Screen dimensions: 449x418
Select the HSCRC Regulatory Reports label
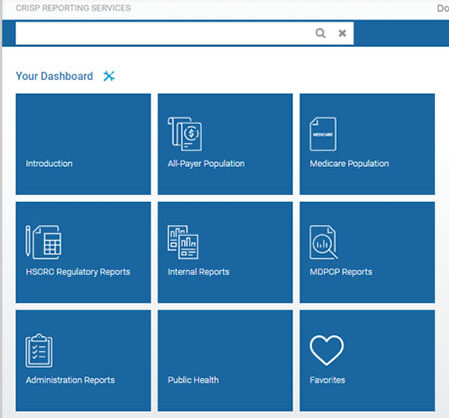tap(78, 272)
